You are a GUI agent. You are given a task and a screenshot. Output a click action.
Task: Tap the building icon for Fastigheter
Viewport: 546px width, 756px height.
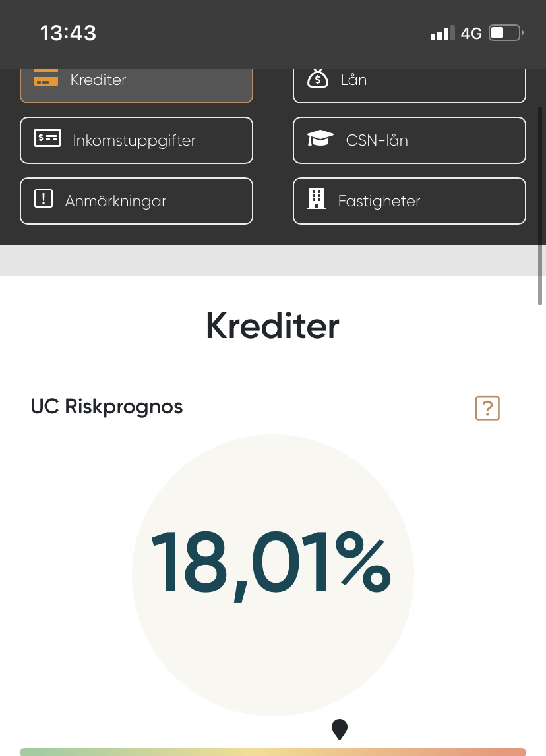tap(317, 198)
